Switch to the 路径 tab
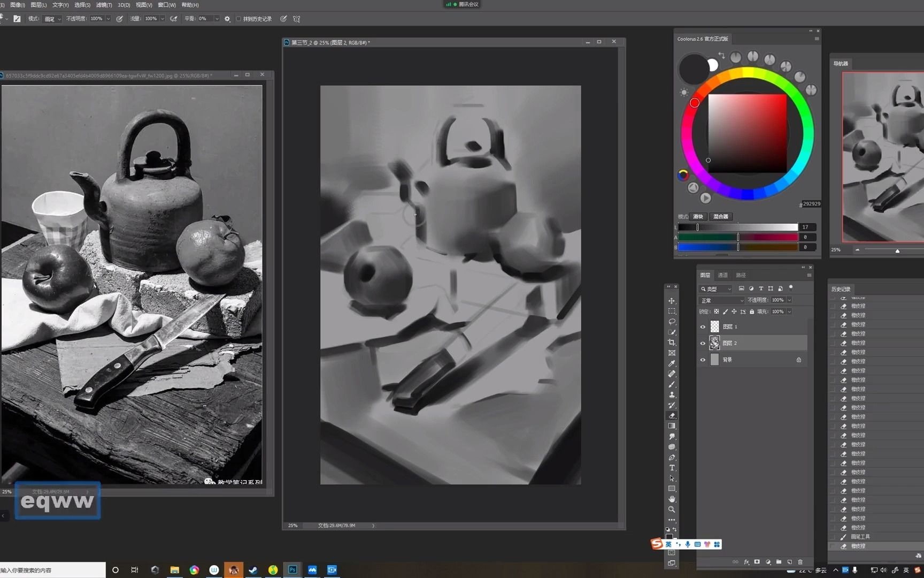Viewport: 924px width, 578px height. [x=741, y=275]
